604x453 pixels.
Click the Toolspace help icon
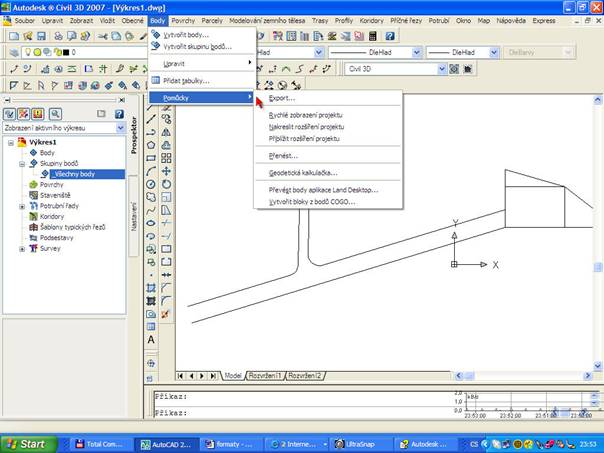[119, 114]
